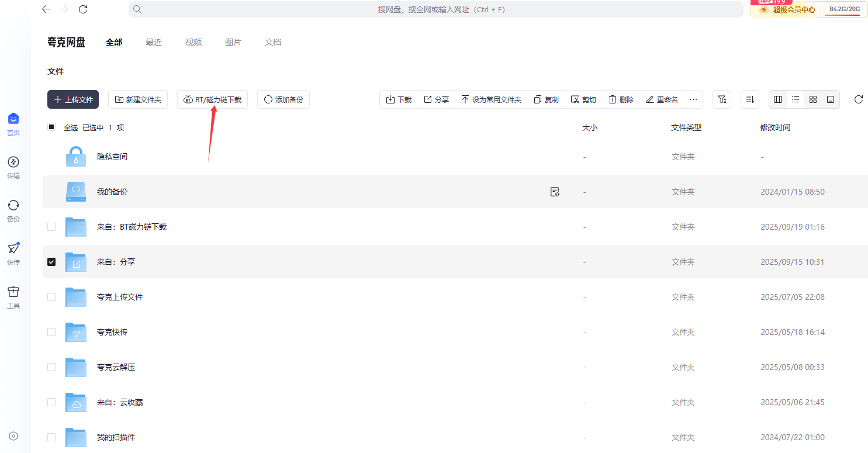Select the 夸克快传 folder checkbox
The height and width of the screenshot is (453, 868).
(x=51, y=332)
